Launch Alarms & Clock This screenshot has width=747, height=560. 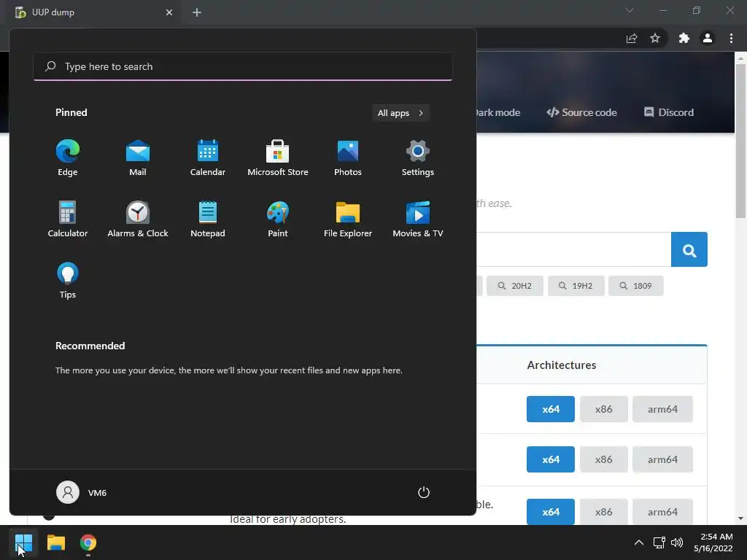pyautogui.click(x=138, y=219)
